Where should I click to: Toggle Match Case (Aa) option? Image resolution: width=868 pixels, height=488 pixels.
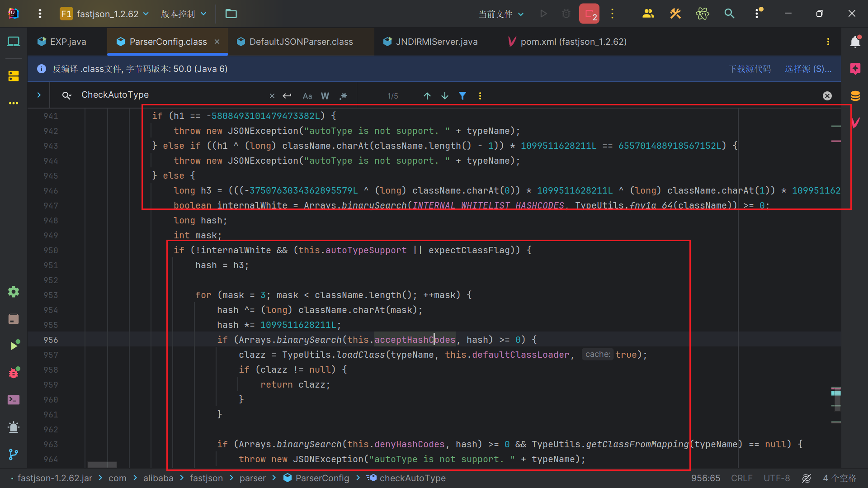tap(307, 96)
